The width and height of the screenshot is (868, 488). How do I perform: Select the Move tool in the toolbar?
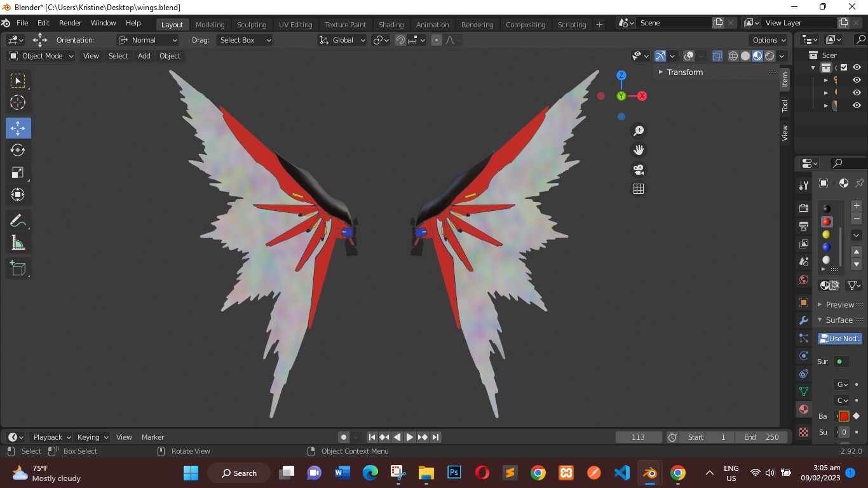pyautogui.click(x=18, y=128)
